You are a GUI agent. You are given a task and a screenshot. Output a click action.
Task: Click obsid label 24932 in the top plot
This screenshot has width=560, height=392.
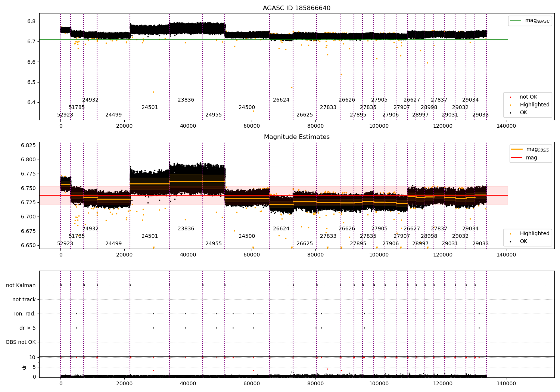click(90, 100)
